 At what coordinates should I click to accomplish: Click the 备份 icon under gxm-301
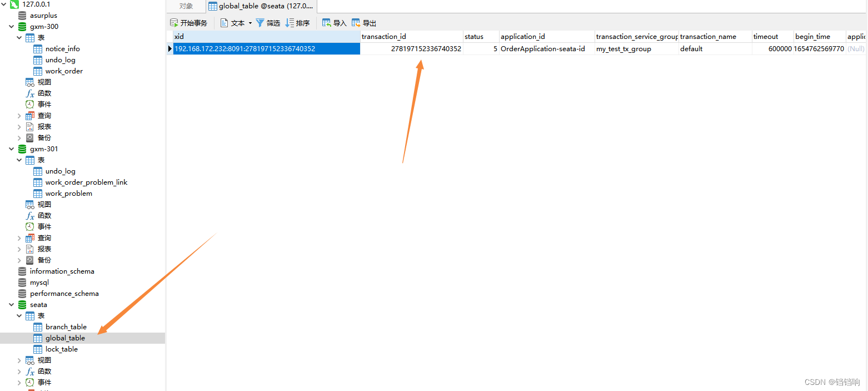(x=30, y=260)
